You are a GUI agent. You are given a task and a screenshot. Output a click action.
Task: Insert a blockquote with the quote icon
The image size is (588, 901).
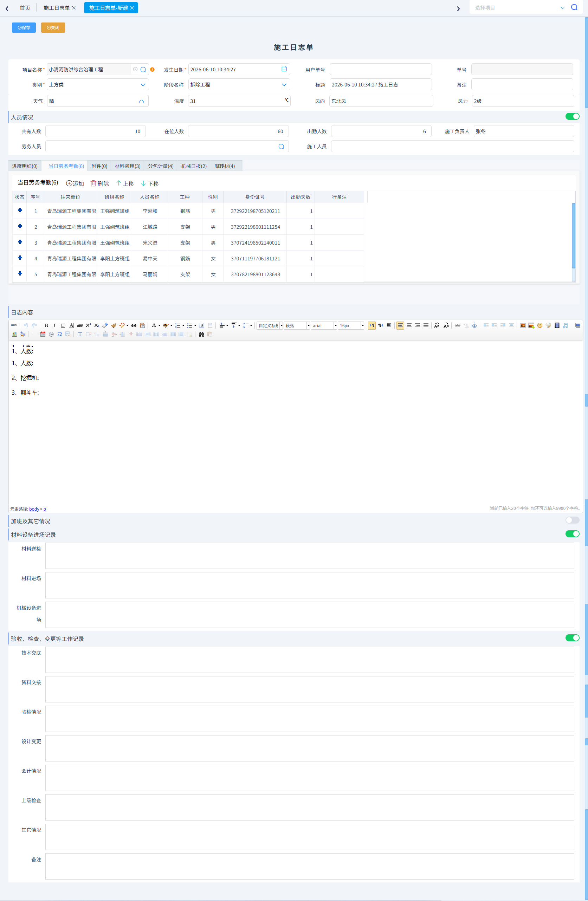[x=134, y=325]
